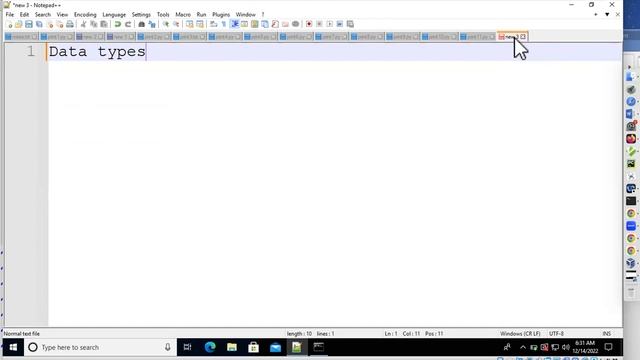Click 'UTF-8' encoding in status bar
Screen dimensions: 640x360
556,334
